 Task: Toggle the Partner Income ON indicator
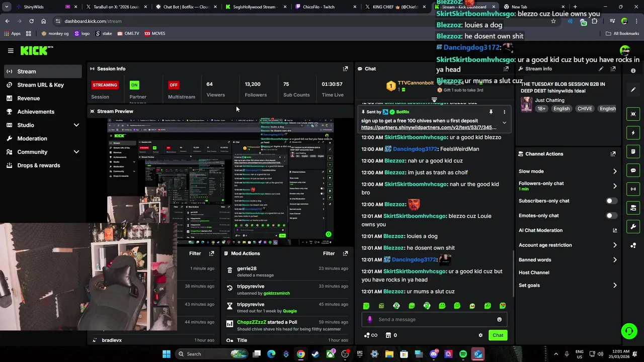click(x=134, y=85)
